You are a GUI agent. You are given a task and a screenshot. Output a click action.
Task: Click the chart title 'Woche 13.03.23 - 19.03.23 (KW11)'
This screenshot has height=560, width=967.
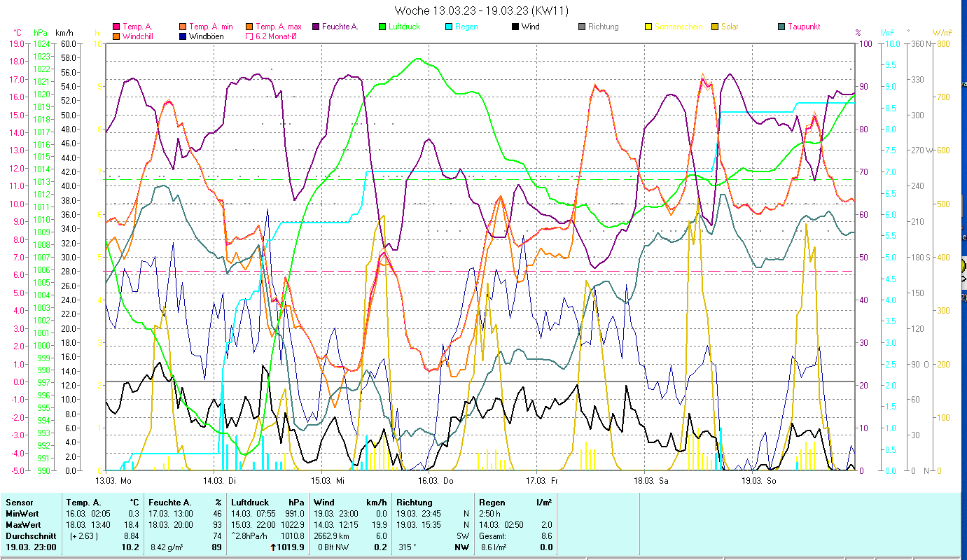[481, 10]
